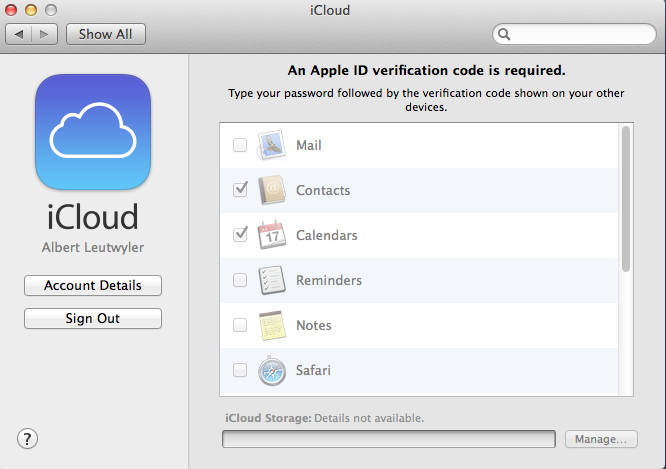This screenshot has height=469, width=666.
Task: Click the Reminders checklist icon
Action: pyautogui.click(x=272, y=280)
